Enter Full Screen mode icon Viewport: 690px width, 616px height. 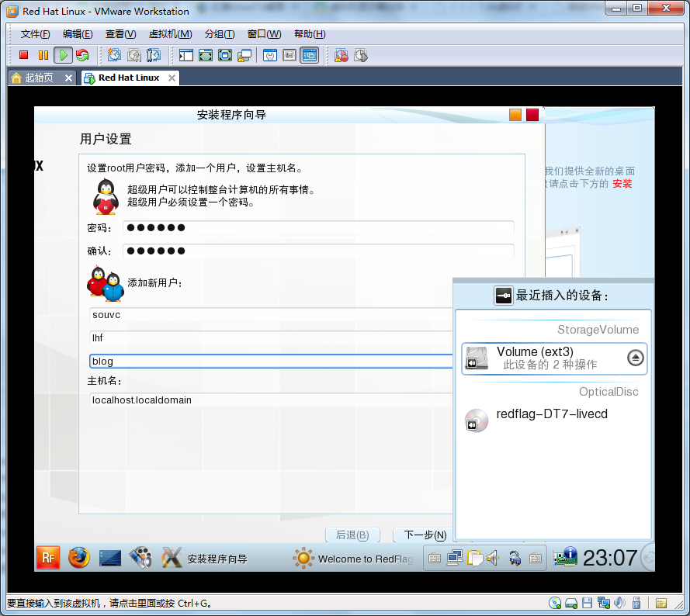[x=225, y=55]
